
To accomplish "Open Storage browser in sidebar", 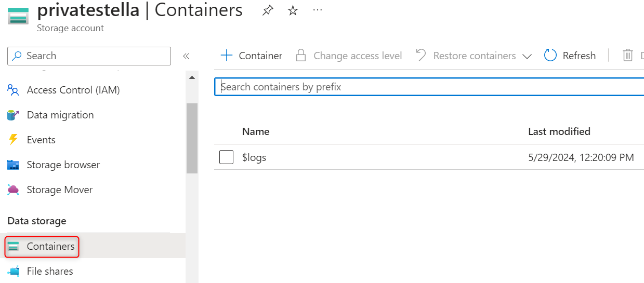I will (63, 165).
